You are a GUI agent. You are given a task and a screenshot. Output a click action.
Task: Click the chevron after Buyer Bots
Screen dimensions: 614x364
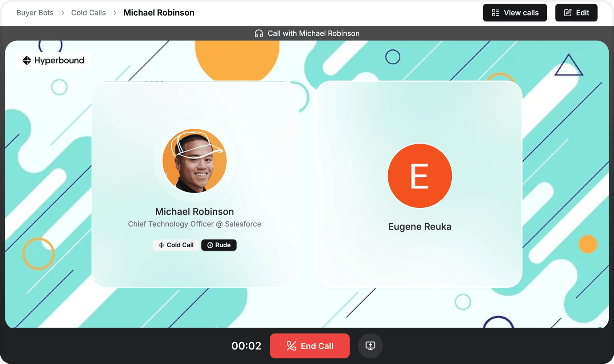pos(63,13)
